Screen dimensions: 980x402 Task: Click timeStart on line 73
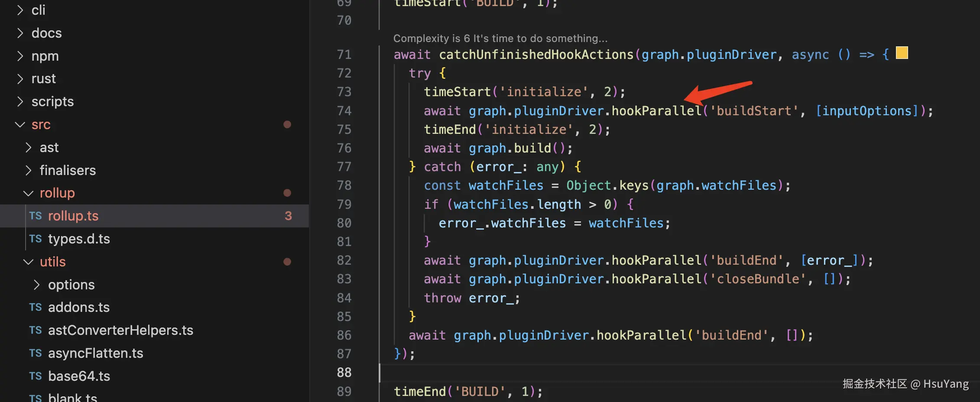(458, 92)
